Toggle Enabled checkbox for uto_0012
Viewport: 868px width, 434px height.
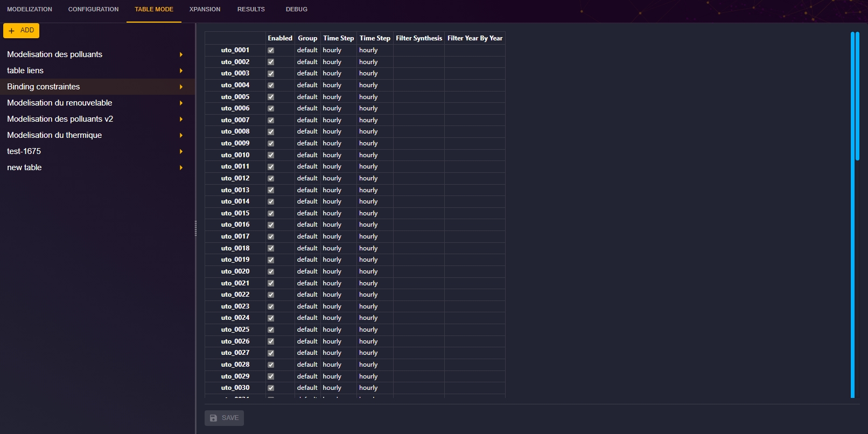pos(271,178)
